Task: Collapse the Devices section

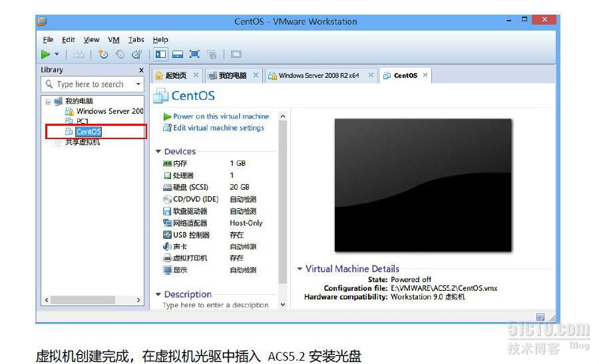Action: [158, 151]
